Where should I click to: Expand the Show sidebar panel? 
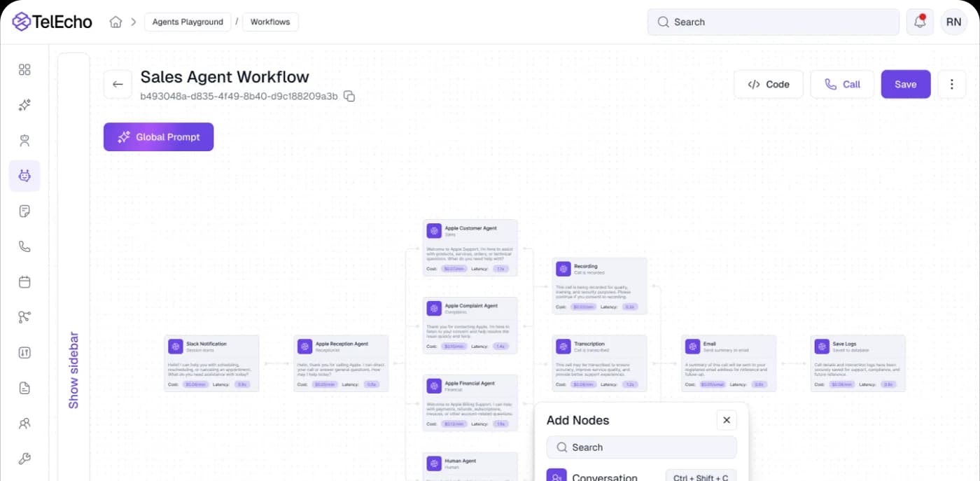click(x=73, y=370)
